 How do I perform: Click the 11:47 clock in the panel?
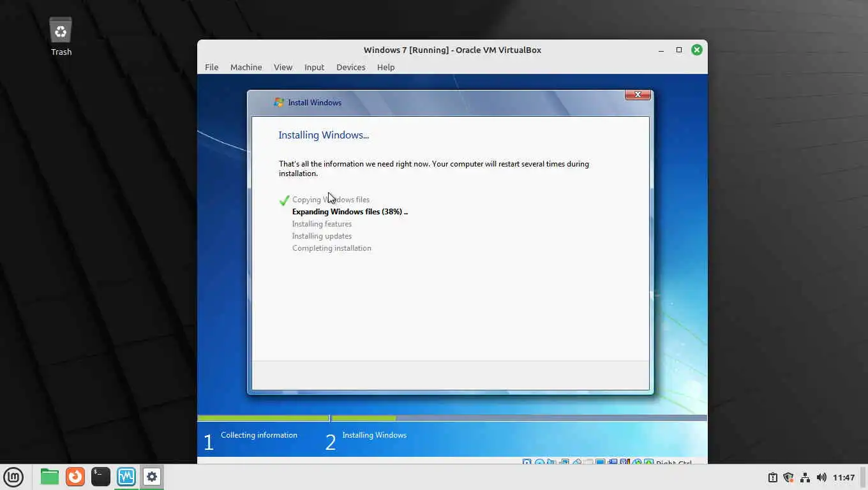pos(844,477)
